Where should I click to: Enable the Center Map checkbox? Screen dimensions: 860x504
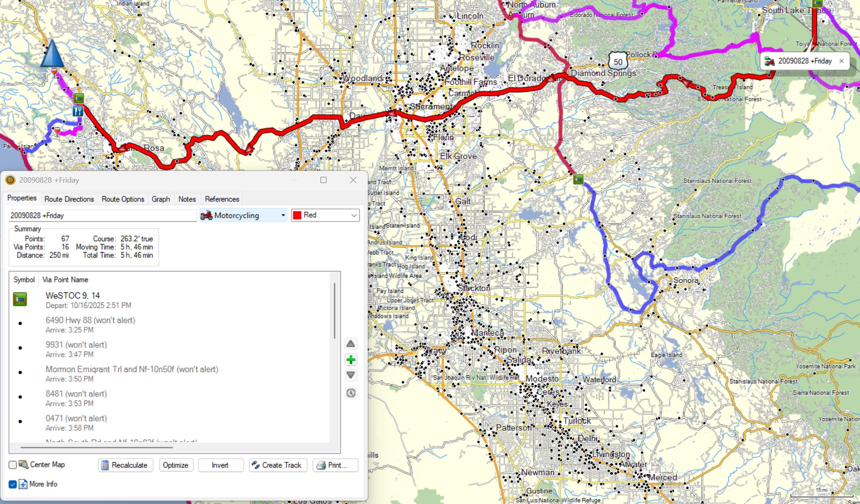point(13,465)
